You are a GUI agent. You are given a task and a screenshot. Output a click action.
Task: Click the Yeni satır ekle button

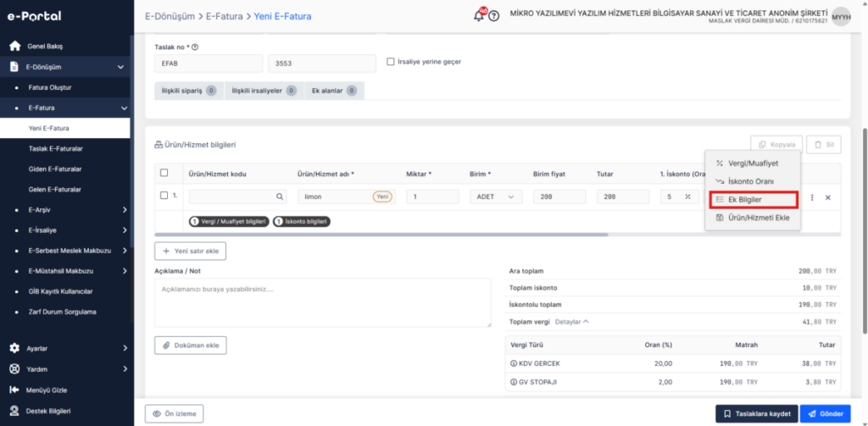[190, 251]
